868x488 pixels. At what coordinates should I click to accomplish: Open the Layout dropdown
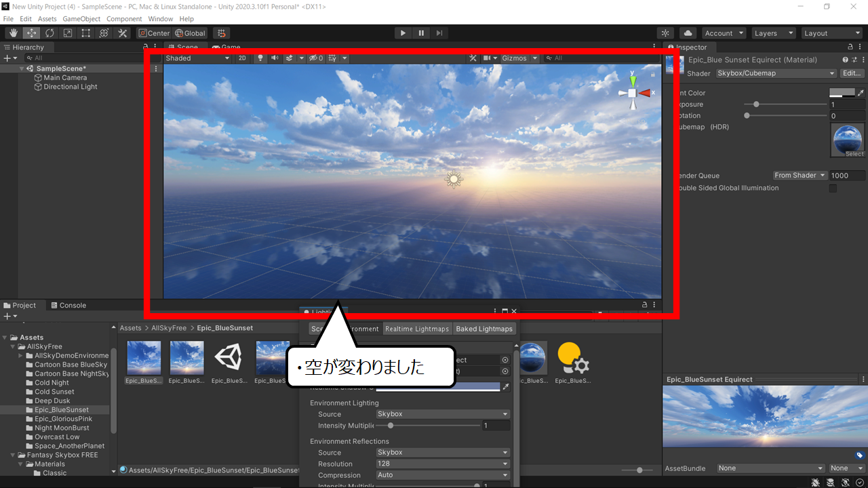tap(831, 33)
